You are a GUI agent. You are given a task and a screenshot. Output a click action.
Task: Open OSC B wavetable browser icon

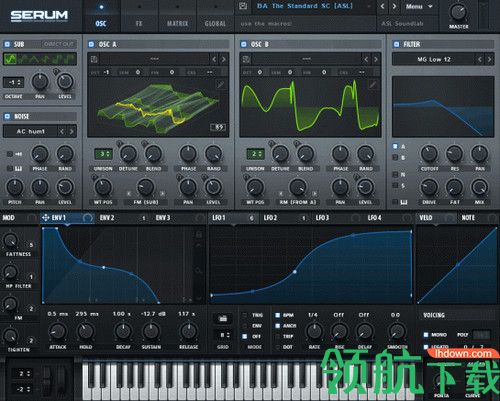click(x=246, y=59)
